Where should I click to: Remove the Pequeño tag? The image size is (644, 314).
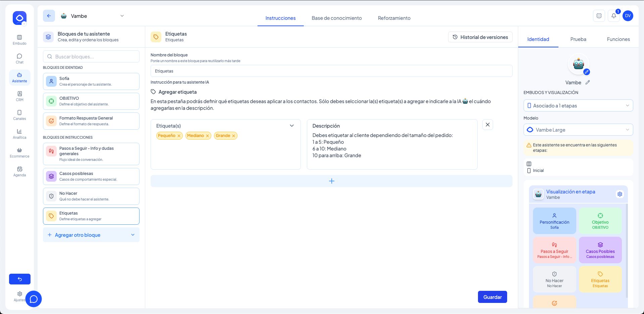(x=179, y=136)
